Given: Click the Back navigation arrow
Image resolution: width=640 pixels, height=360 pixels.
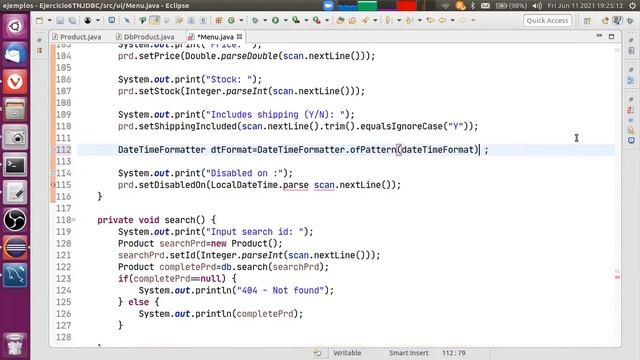Looking at the screenshot, I should [x=442, y=20].
